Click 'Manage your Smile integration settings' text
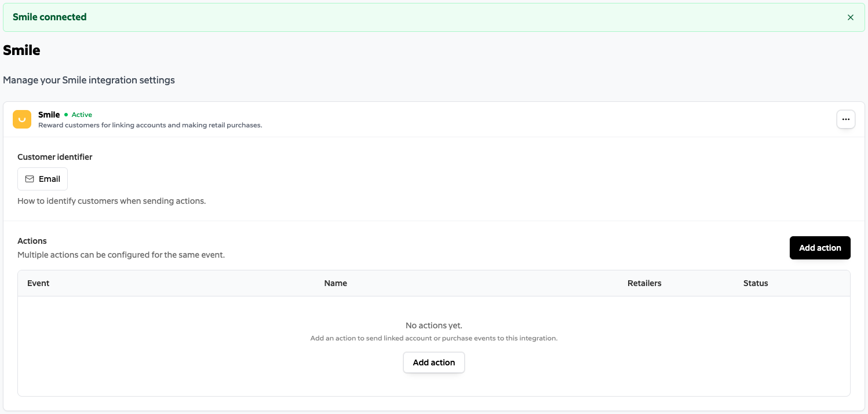Image resolution: width=868 pixels, height=414 pixels. [89, 80]
